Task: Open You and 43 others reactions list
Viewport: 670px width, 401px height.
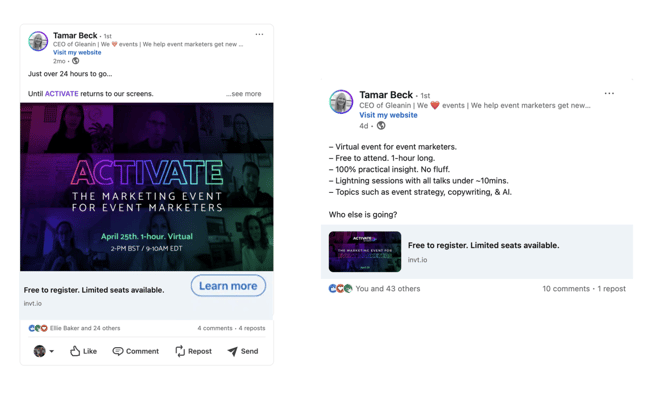Action: (388, 289)
